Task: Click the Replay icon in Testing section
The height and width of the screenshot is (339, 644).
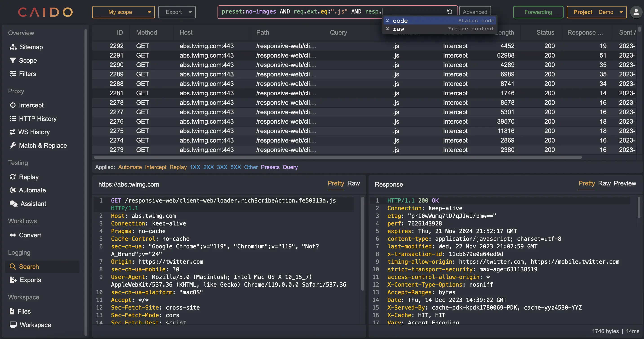Action: pos(12,177)
